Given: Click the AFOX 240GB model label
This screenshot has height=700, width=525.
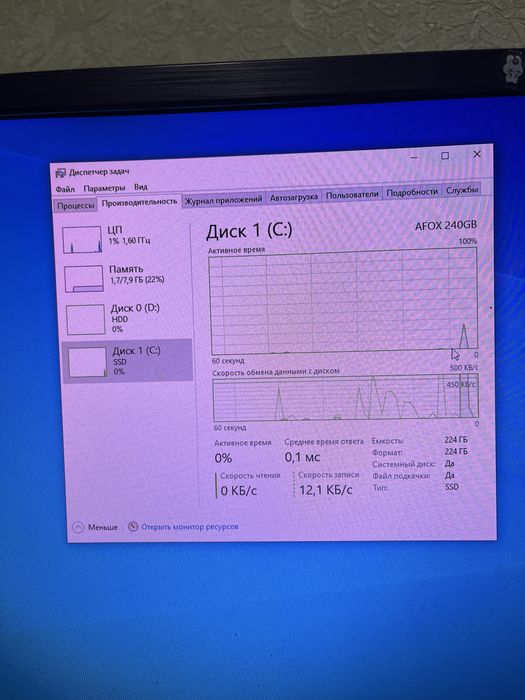Looking at the screenshot, I should click(x=446, y=225).
